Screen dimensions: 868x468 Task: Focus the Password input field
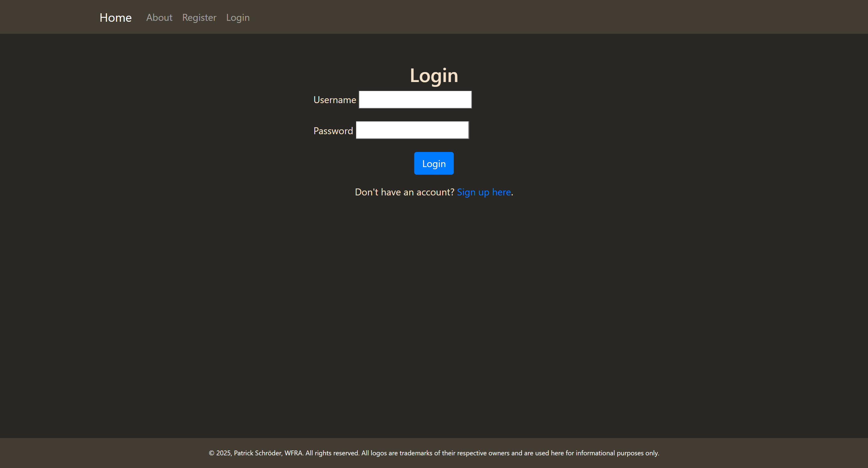click(x=412, y=130)
